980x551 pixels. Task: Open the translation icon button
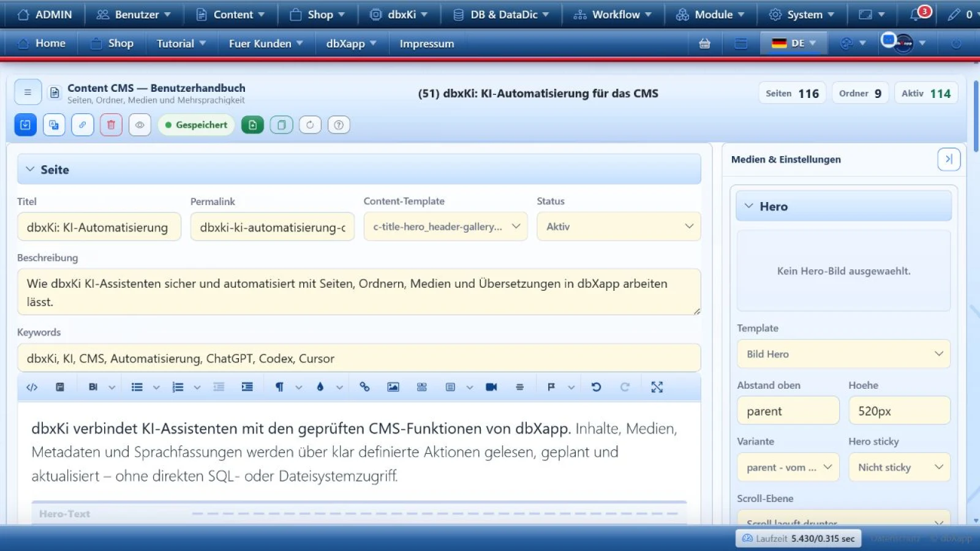[x=54, y=125]
